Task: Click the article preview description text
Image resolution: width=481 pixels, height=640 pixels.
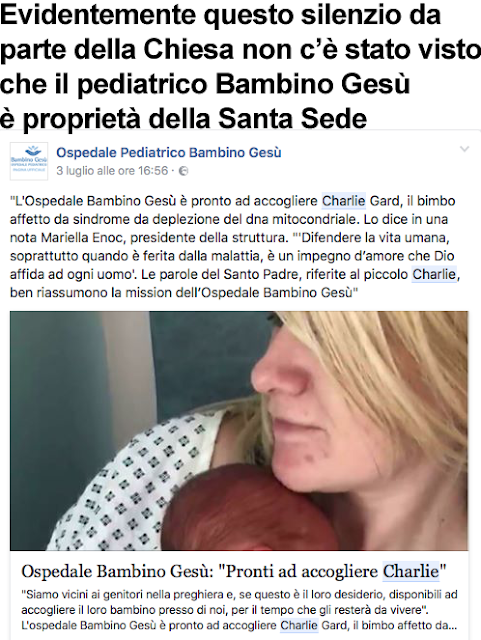Action: [239, 610]
